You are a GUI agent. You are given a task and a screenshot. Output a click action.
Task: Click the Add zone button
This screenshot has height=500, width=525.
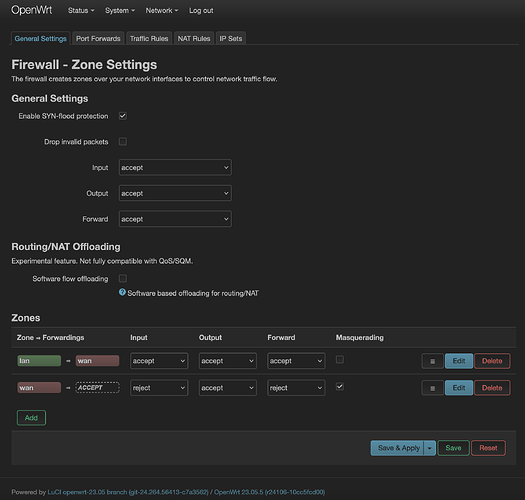pos(31,418)
